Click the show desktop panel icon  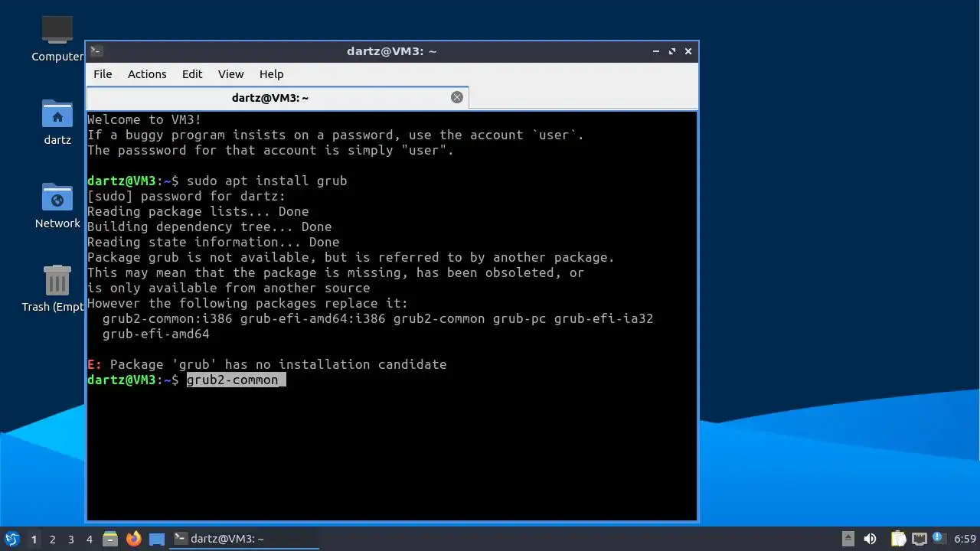tap(157, 539)
